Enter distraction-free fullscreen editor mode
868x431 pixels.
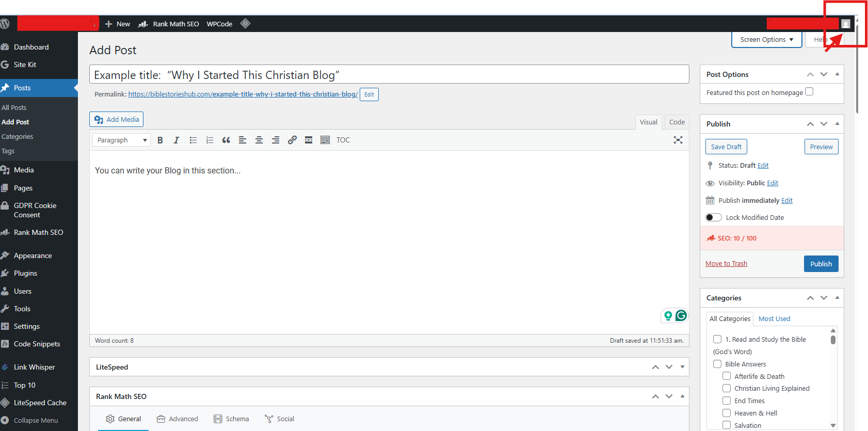678,140
